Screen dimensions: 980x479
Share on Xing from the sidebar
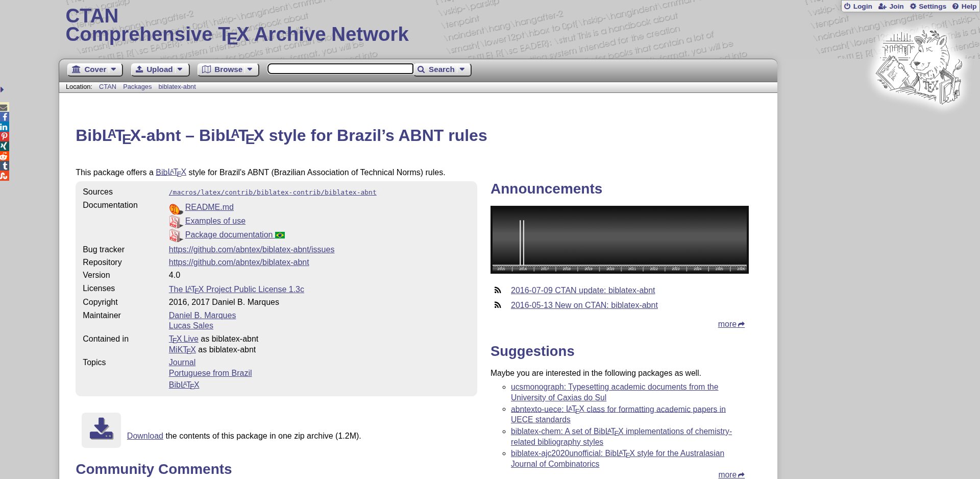coord(4,146)
